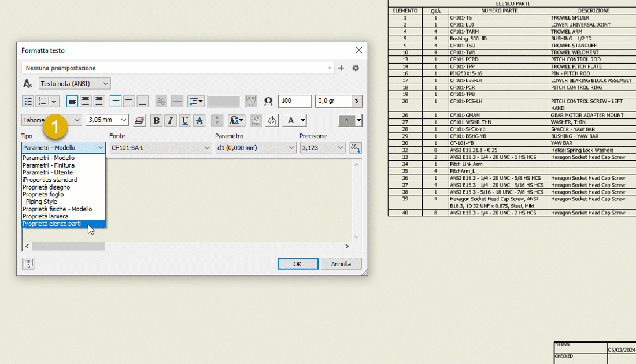Viewport: 636px width, 364px height.
Task: Click the stacked fraction icon
Action: click(x=217, y=120)
